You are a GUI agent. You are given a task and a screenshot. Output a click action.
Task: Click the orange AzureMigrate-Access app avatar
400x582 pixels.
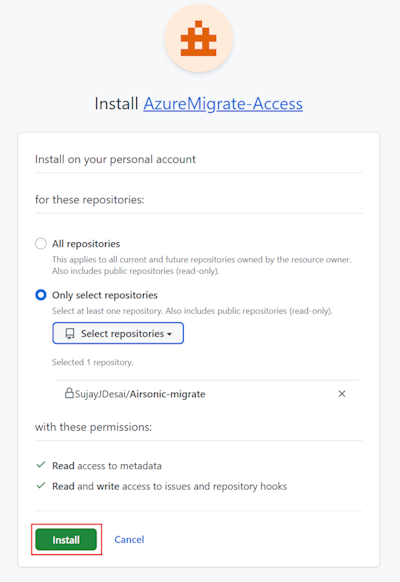(x=199, y=39)
